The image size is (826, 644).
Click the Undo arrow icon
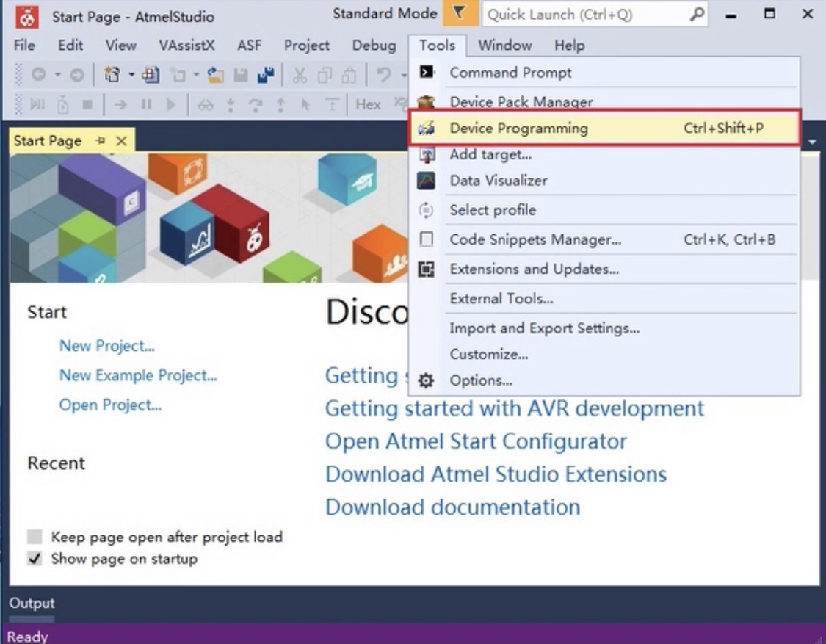click(383, 75)
